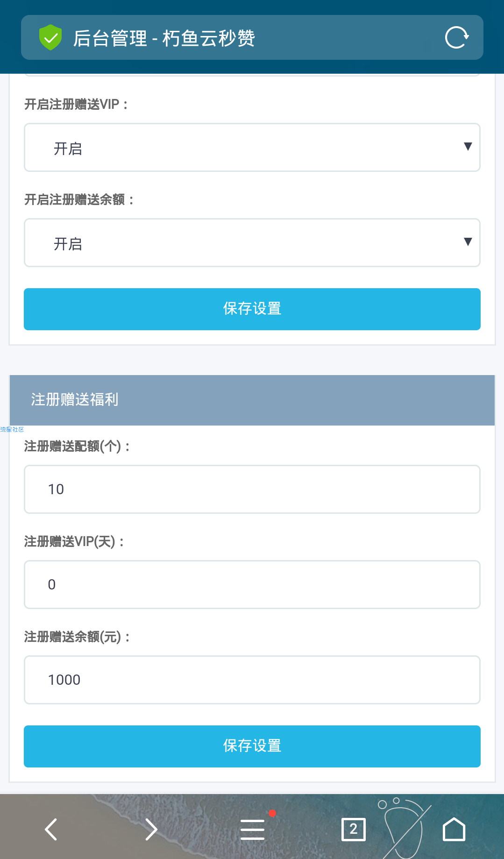Viewport: 504px width, 859px height.
Task: Go to the browser home page icon
Action: tap(454, 829)
